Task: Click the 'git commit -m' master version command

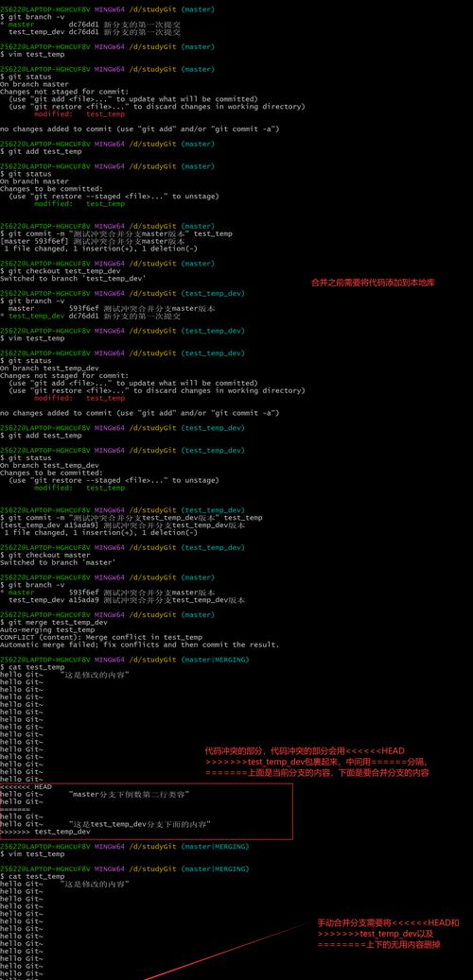Action: 115,233
